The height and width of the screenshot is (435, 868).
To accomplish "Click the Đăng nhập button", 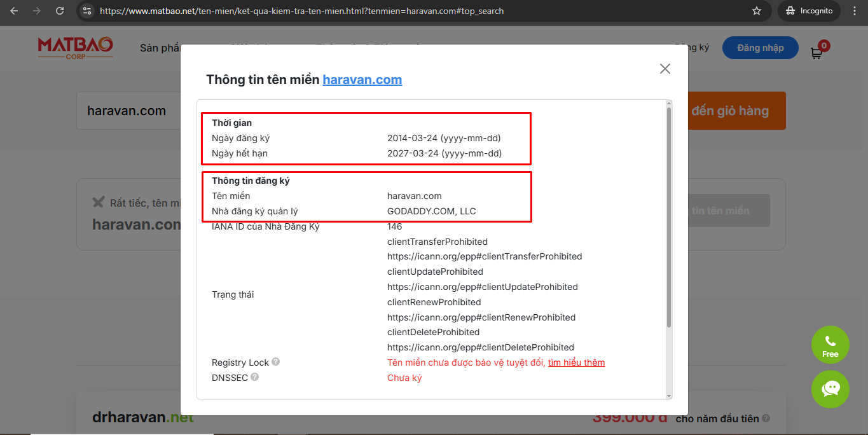I will 761,48.
